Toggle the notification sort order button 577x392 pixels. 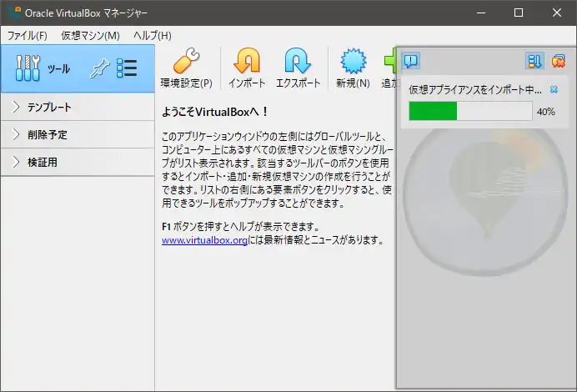pos(534,61)
